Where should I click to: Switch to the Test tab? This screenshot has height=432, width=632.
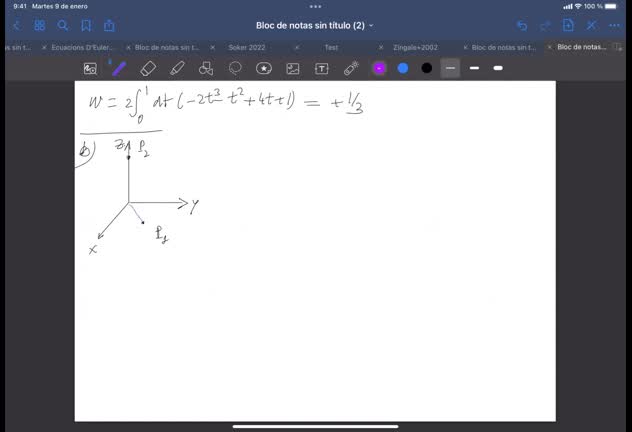pos(331,48)
